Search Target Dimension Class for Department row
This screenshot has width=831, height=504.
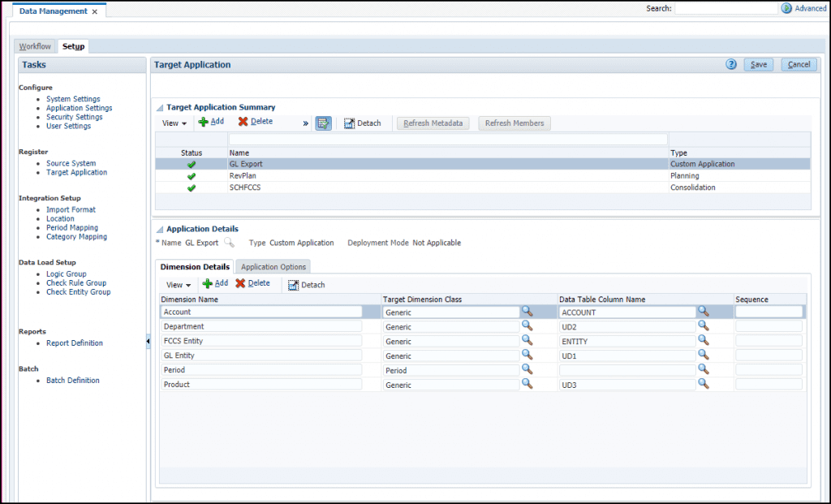point(527,325)
